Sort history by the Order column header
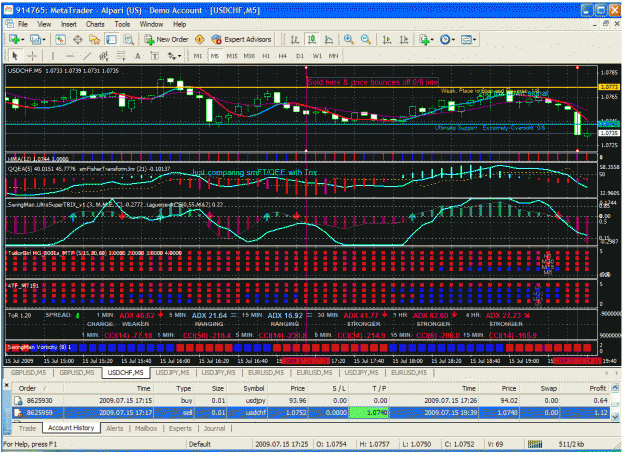The image size is (625, 452). (x=38, y=388)
